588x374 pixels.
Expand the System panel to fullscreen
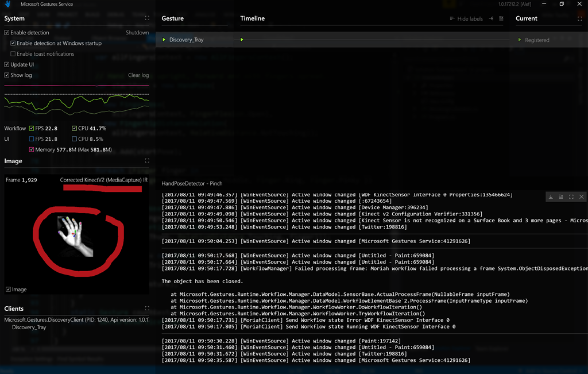tap(147, 18)
